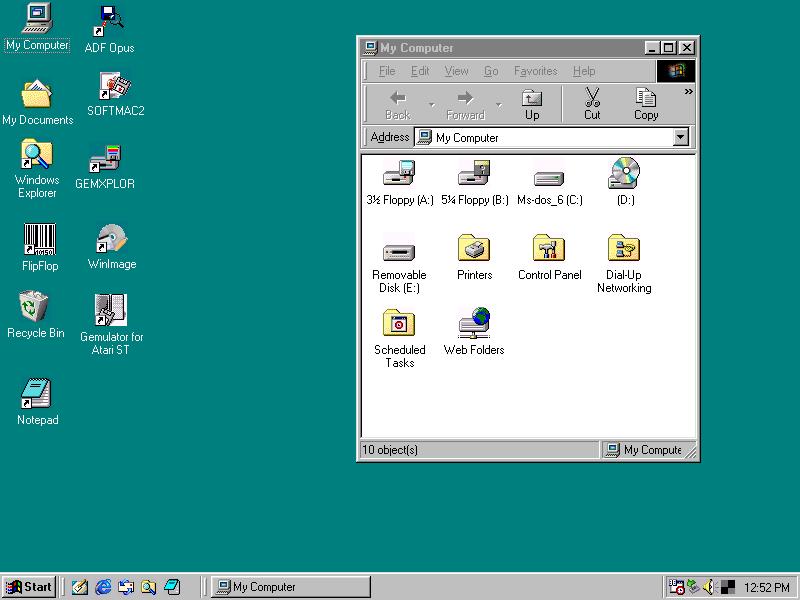Viewport: 800px width, 600px height.
Task: Expand the Address bar dropdown list
Action: (681, 137)
